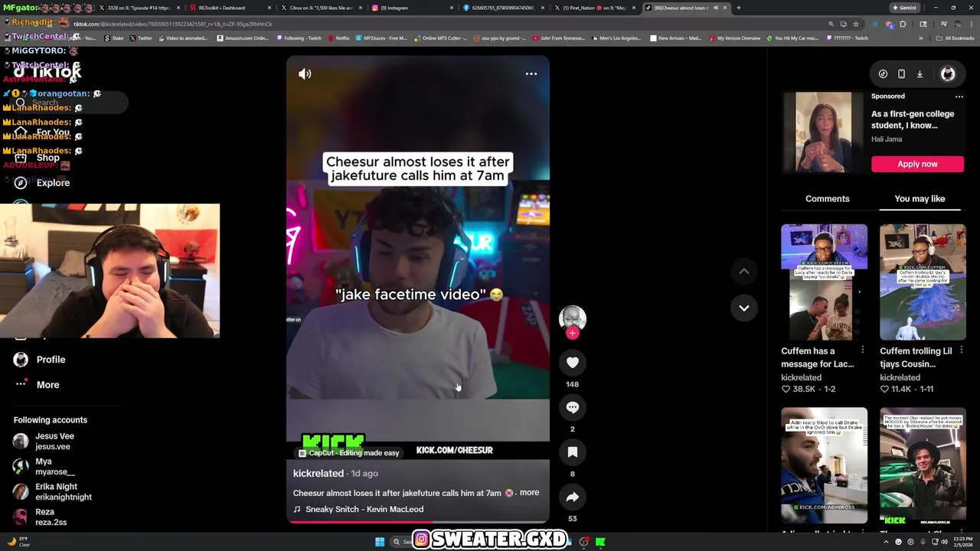Screen dimensions: 980x551
Task: Open the Adin Ross Drake call video thumbnail
Action: tap(824, 465)
